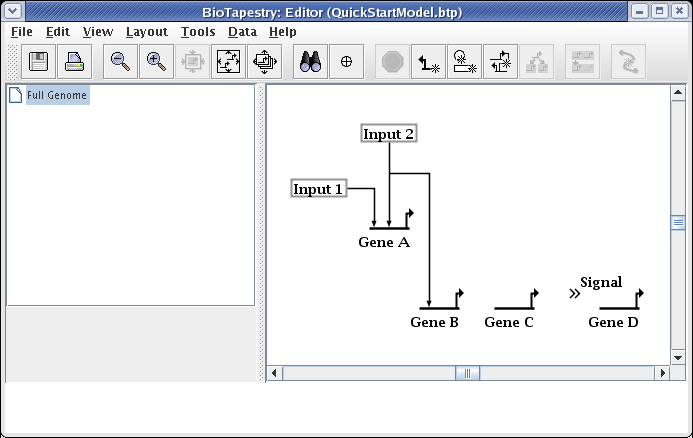This screenshot has height=438, width=693.
Task: Select Full Genome in the model tree
Action: pyautogui.click(x=56, y=96)
